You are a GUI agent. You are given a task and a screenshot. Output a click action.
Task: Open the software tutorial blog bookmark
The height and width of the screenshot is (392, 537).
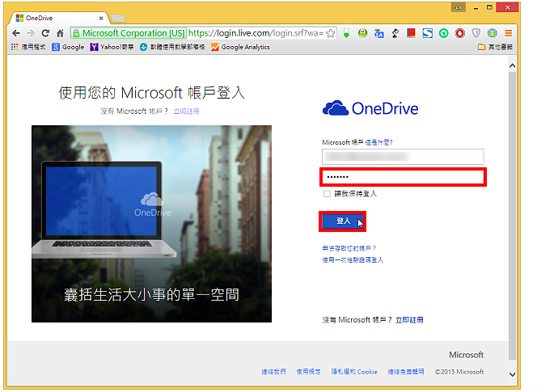(172, 47)
